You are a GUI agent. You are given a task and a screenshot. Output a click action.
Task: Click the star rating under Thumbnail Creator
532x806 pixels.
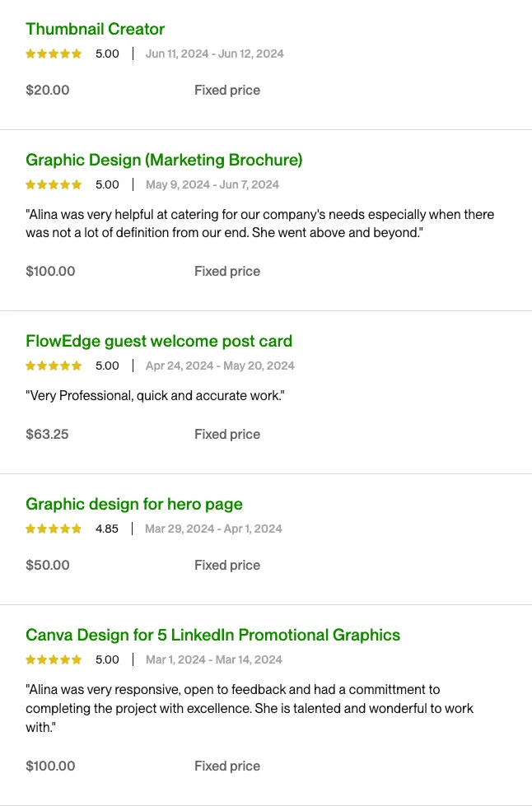(x=54, y=54)
